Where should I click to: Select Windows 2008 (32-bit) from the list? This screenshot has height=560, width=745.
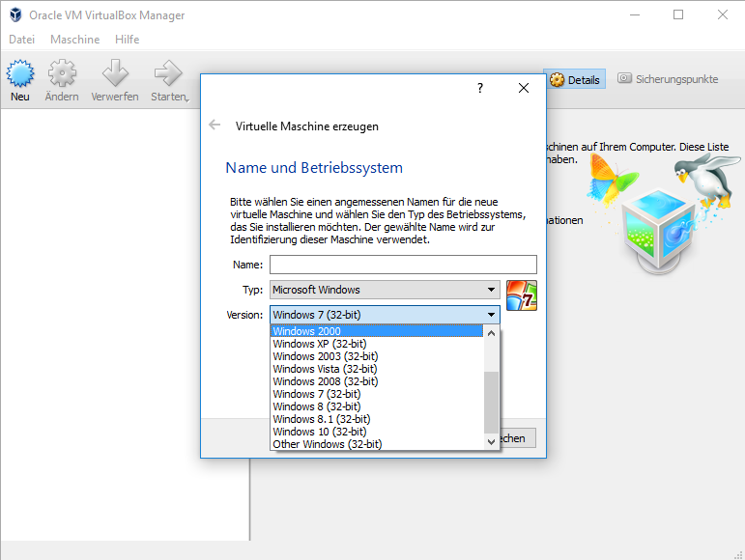coord(377,381)
